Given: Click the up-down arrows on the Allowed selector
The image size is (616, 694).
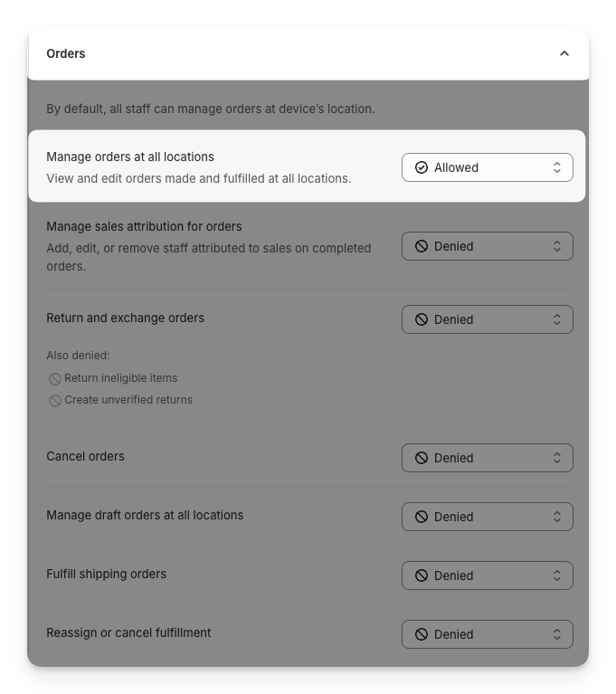Looking at the screenshot, I should [x=557, y=167].
